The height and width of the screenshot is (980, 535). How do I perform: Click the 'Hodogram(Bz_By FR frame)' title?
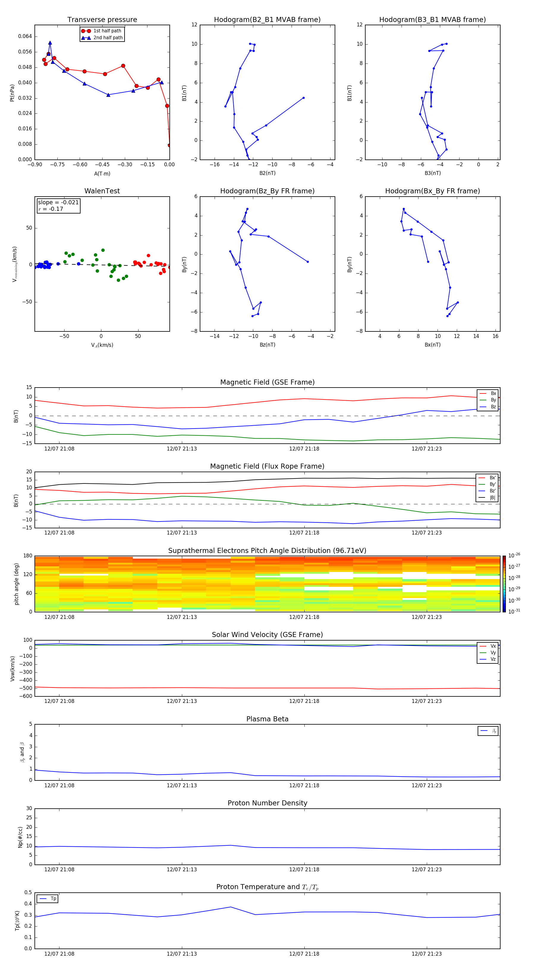(x=267, y=191)
